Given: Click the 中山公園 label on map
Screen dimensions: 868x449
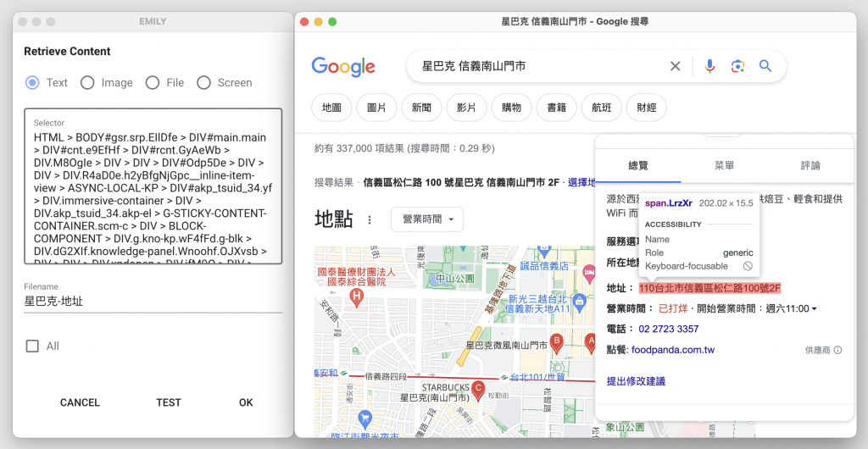Looking at the screenshot, I should coord(457,278).
